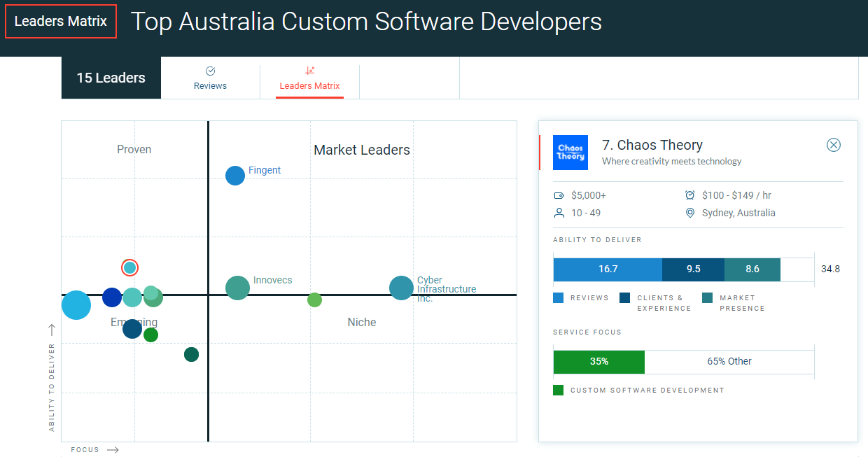Click the light green bubble in Niche quadrant

point(315,300)
